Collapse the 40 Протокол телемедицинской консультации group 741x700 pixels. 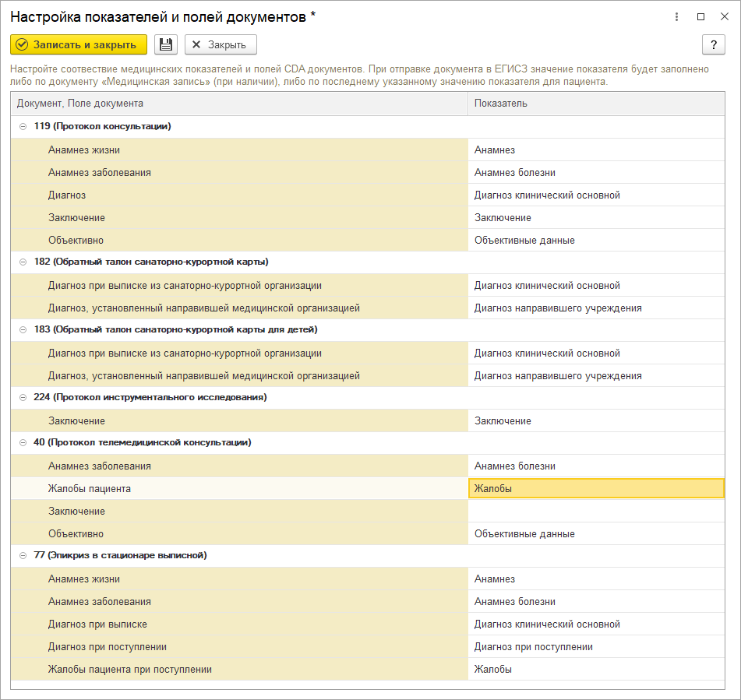point(23,442)
